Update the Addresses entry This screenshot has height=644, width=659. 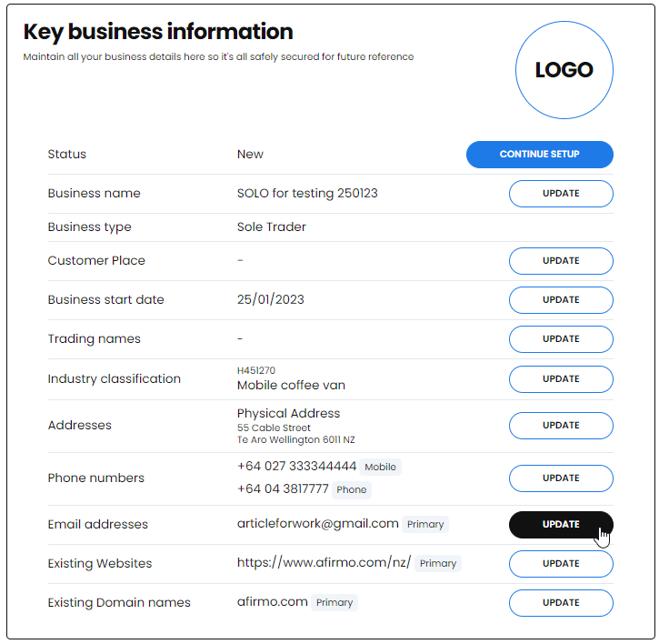point(561,426)
